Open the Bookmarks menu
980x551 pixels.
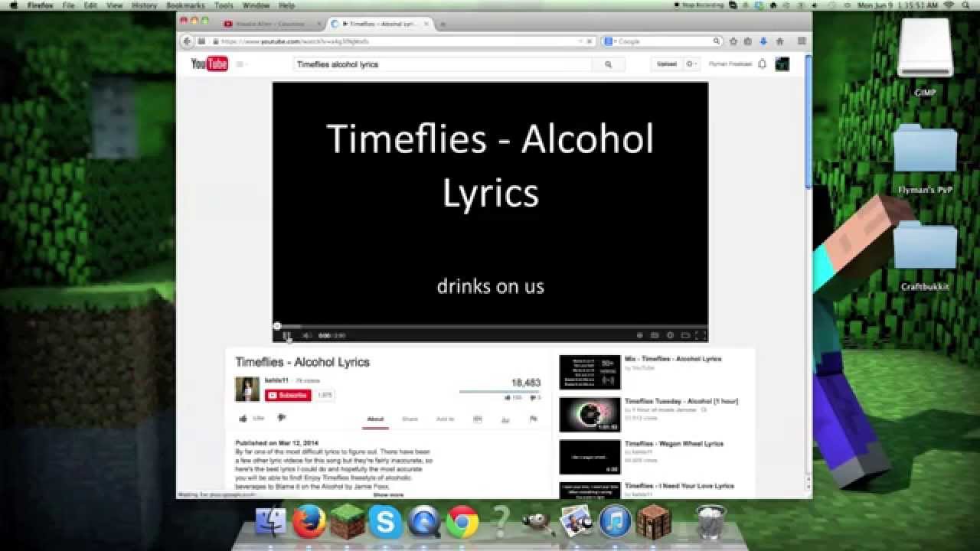[x=185, y=5]
